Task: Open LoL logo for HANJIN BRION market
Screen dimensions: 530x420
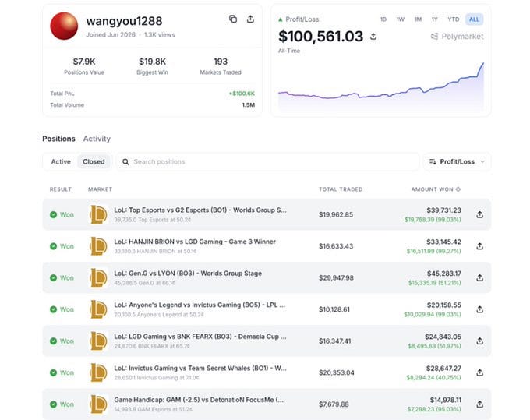Action: click(98, 246)
